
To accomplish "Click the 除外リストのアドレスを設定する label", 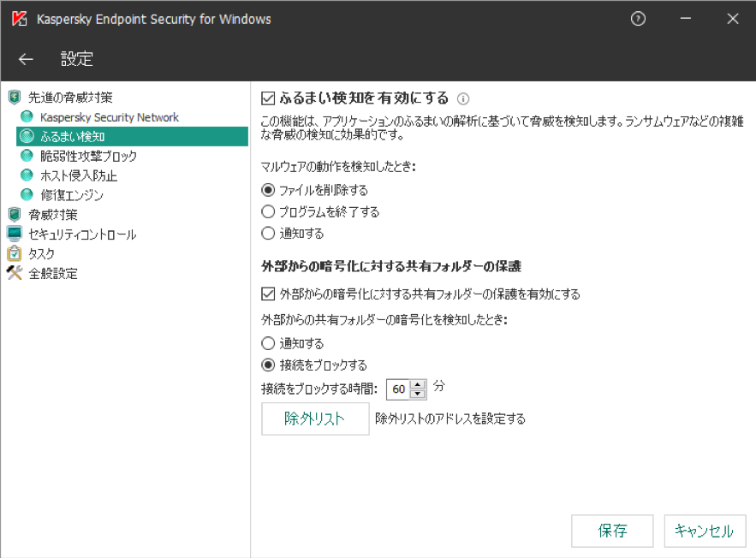I will click(x=450, y=418).
